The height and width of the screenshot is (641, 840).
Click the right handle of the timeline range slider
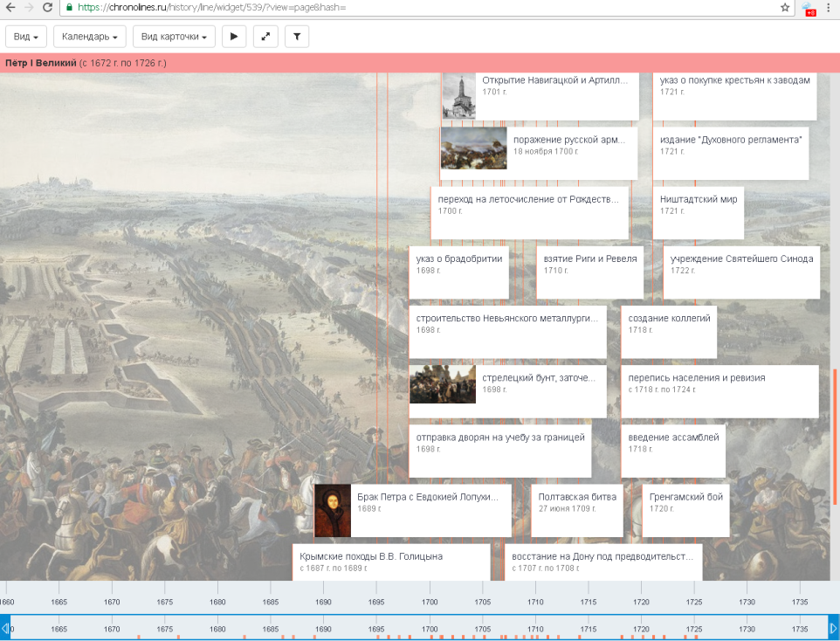834,628
